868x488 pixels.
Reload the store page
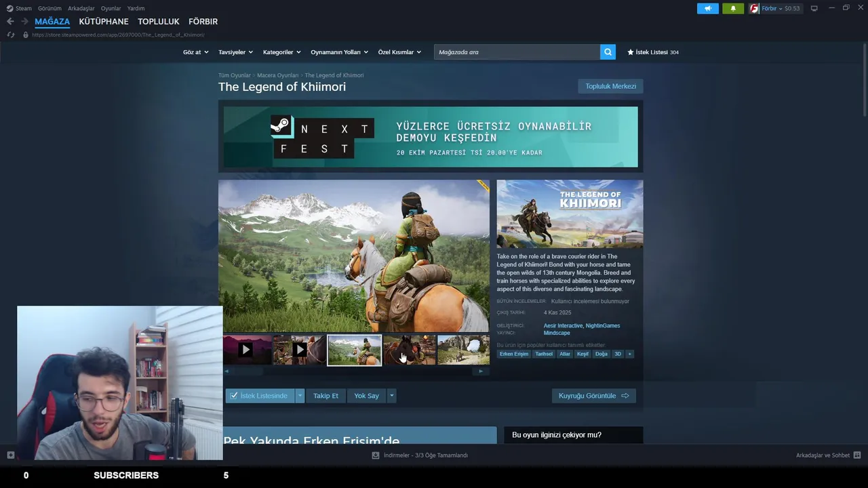[x=10, y=35]
